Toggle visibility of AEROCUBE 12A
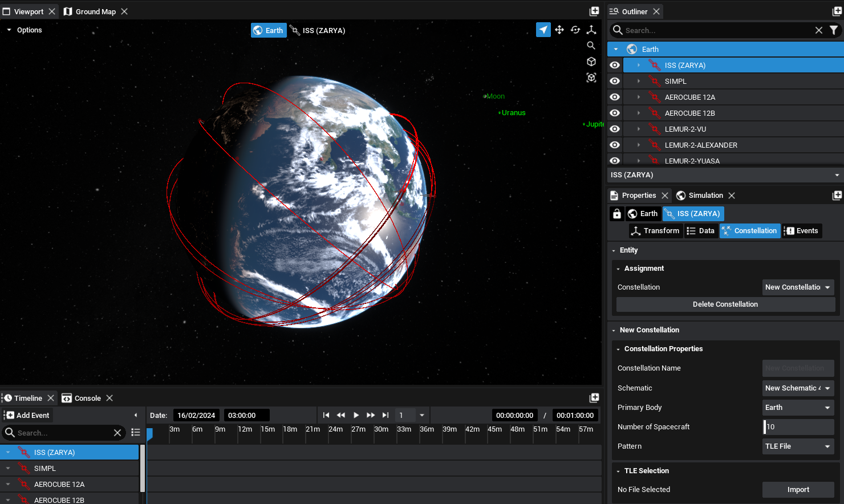The width and height of the screenshot is (844, 504). (615, 97)
